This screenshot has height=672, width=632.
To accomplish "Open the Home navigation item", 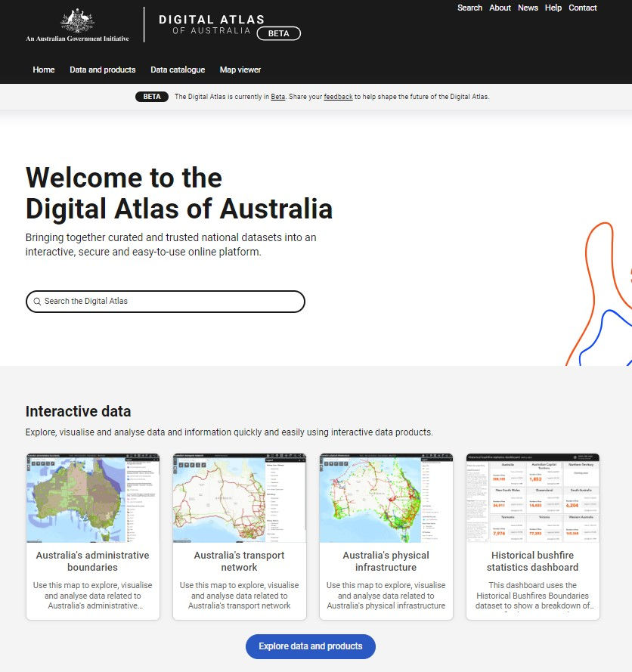I will [43, 70].
